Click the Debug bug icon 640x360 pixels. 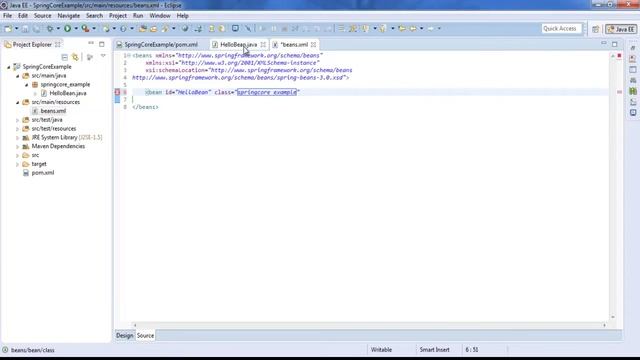[x=50, y=29]
